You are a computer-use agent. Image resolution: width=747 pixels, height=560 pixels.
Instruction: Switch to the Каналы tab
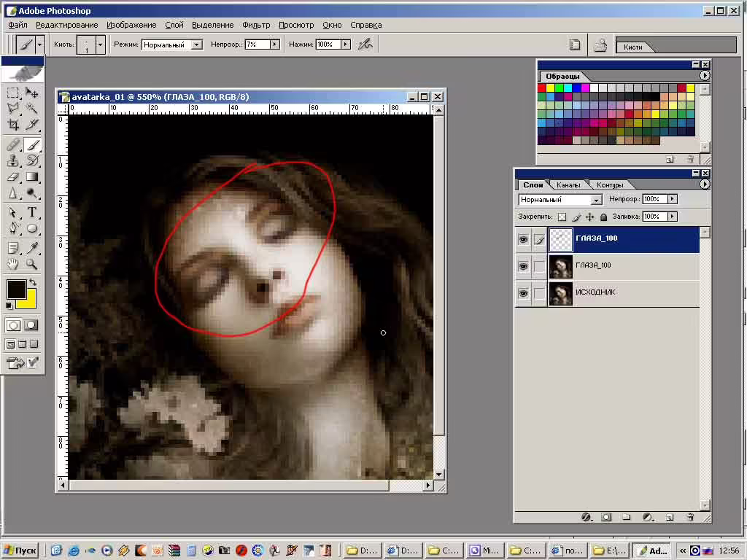pos(568,184)
